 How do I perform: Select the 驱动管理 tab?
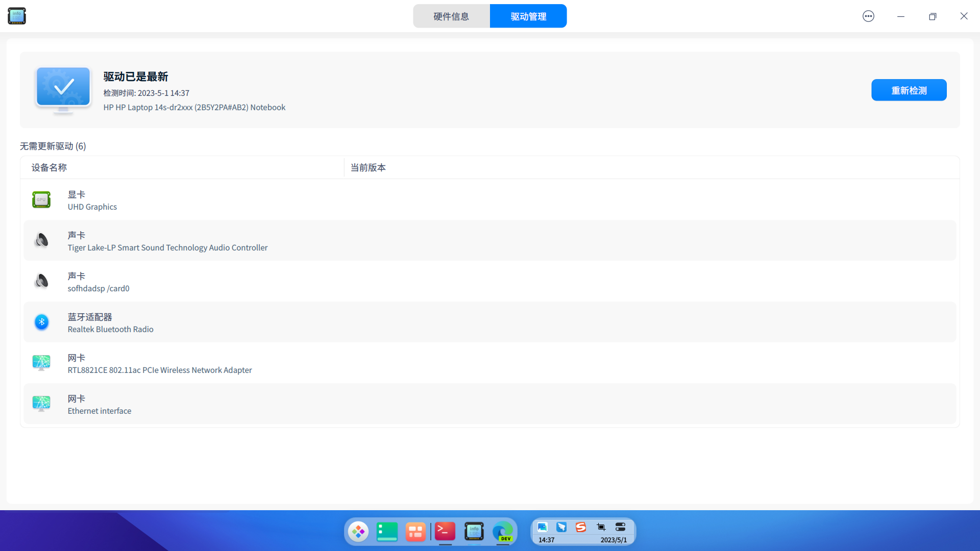coord(528,16)
